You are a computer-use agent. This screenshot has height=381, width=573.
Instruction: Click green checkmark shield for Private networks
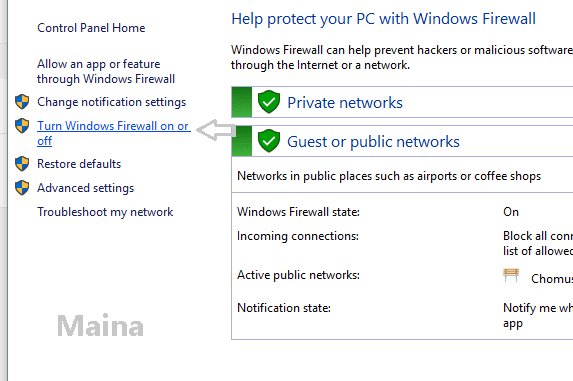(269, 102)
